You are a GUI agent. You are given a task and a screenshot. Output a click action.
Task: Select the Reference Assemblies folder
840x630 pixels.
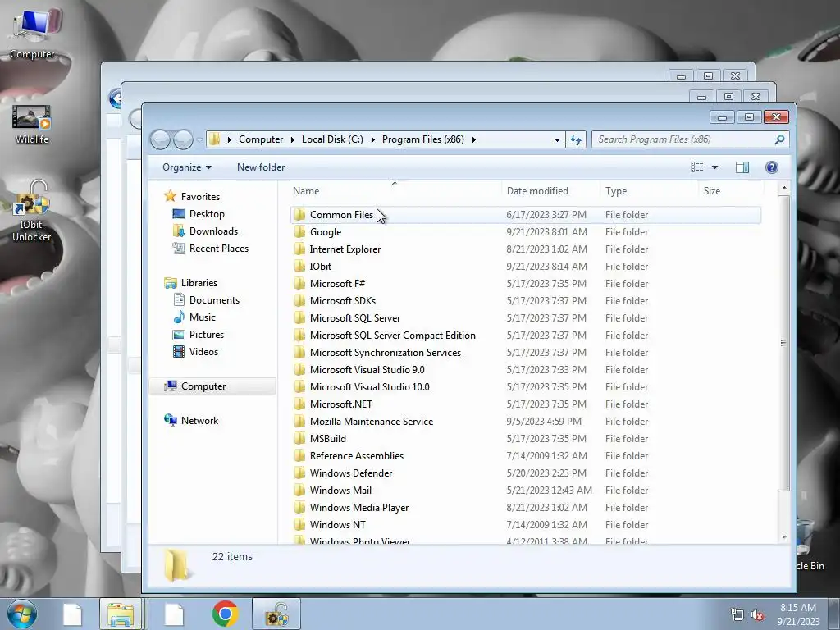tap(357, 456)
